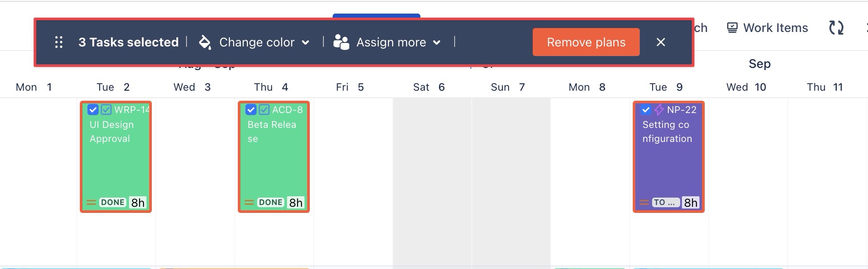
Task: Dismiss the selection bar with X
Action: pos(661,42)
